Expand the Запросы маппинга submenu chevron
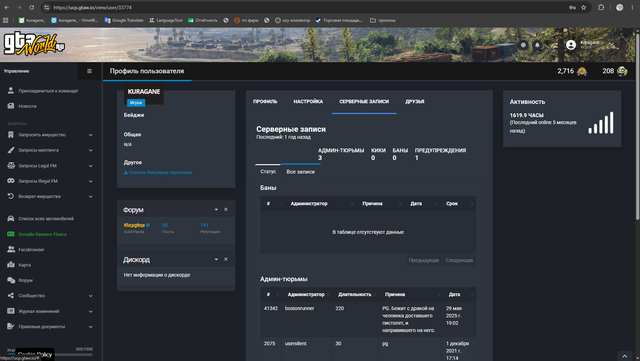This screenshot has height=361, width=640. [91, 150]
